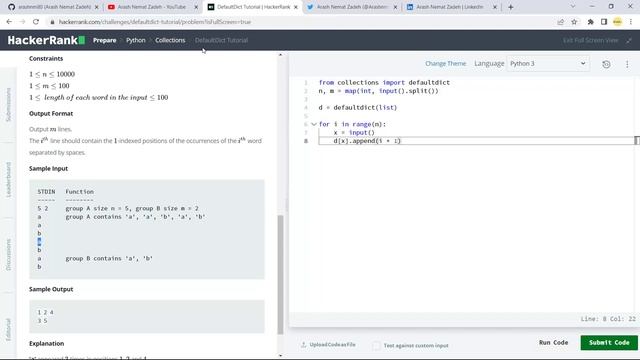Click the Constraints heading
The width and height of the screenshot is (640, 360).
pos(46,59)
